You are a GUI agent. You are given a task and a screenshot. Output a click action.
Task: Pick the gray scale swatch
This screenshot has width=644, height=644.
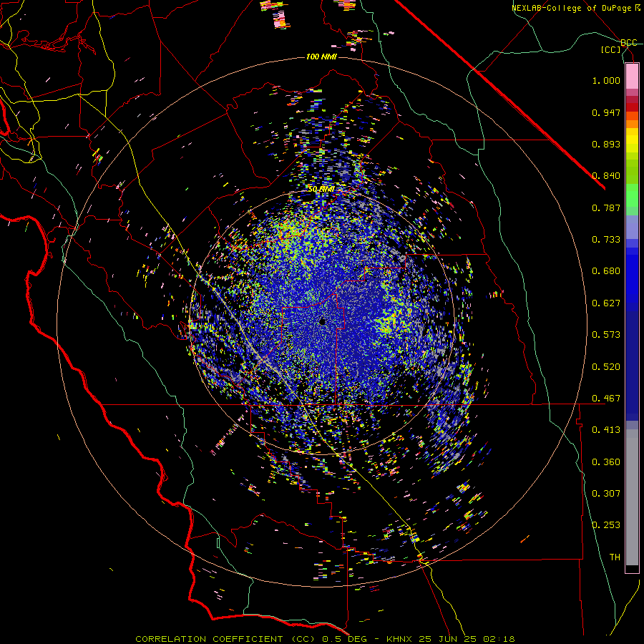632,497
